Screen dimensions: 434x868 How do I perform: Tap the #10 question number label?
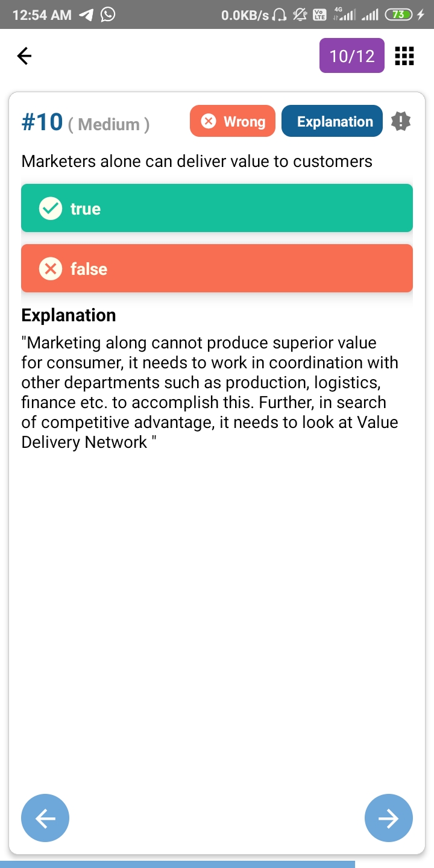[42, 122]
